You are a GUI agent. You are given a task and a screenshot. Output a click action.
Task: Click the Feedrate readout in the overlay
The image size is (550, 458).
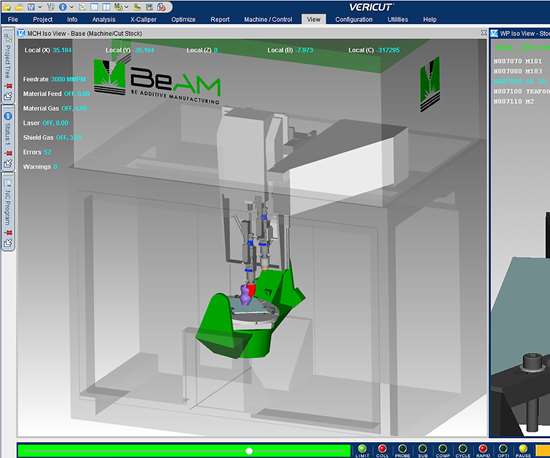tap(54, 79)
